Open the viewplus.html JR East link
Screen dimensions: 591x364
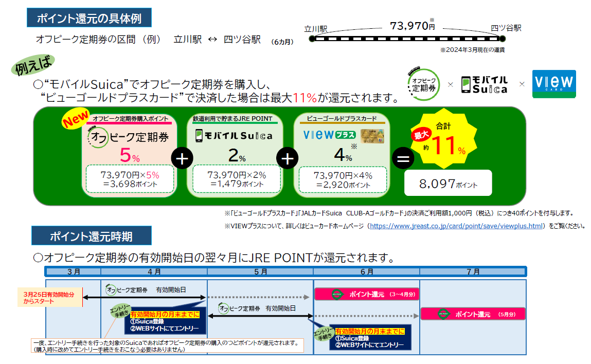456,226
